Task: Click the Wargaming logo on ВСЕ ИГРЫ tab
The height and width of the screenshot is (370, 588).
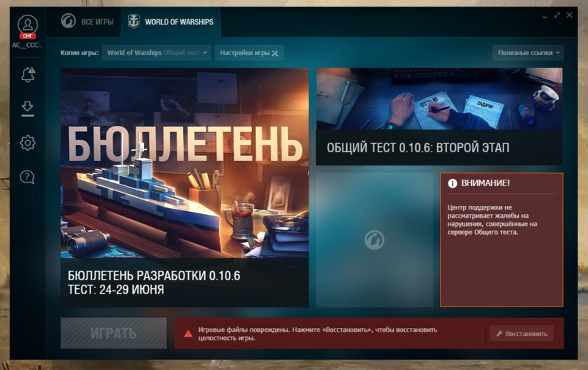Action: [68, 21]
